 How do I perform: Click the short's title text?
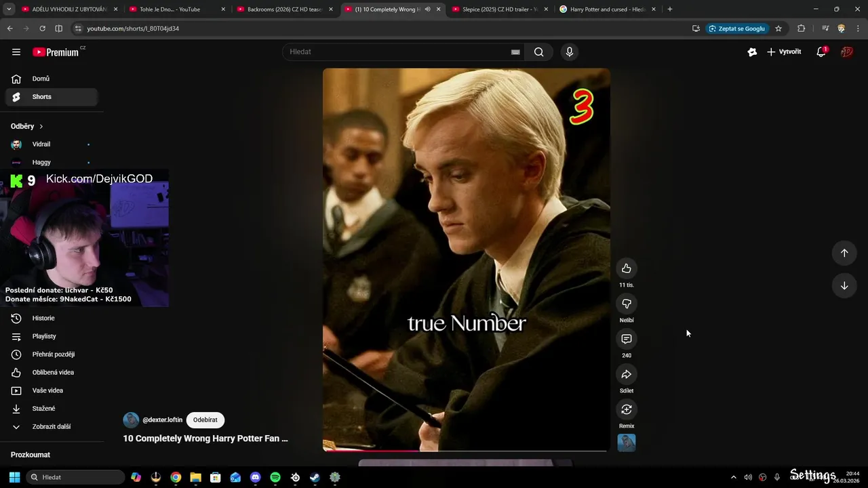click(205, 439)
